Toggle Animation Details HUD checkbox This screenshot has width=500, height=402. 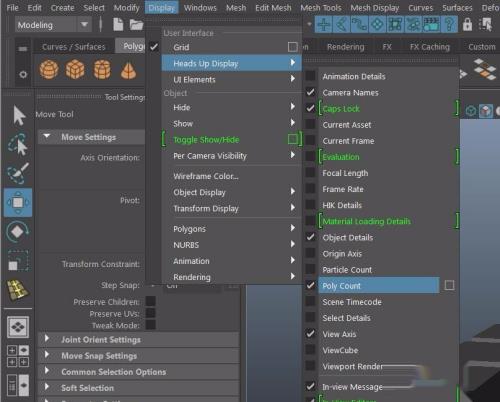[x=310, y=76]
